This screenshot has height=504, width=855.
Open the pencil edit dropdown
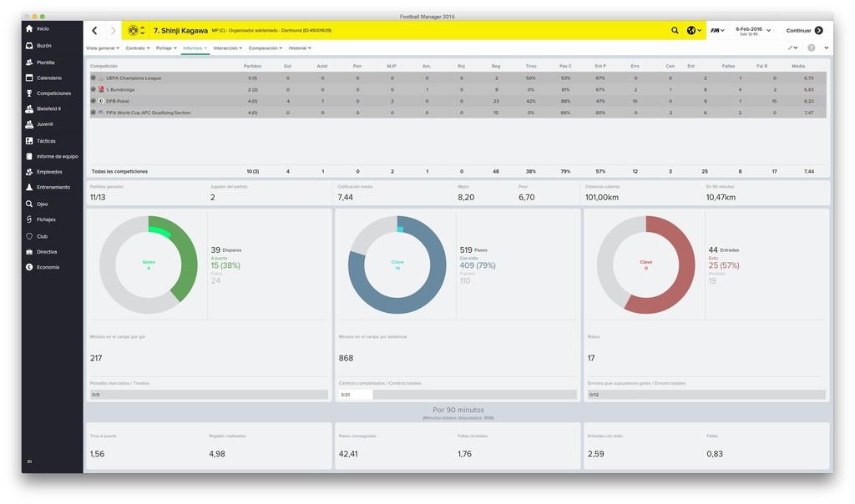click(x=792, y=48)
